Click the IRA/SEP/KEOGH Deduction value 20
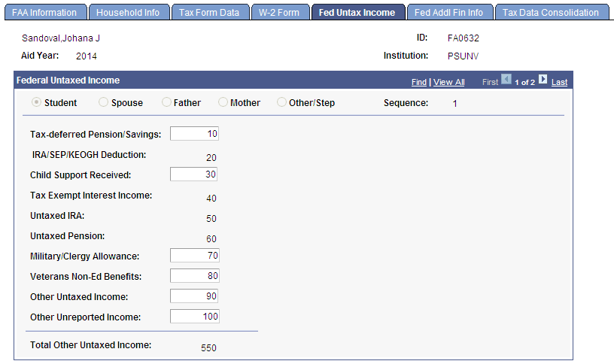The image size is (614, 364). (211, 158)
